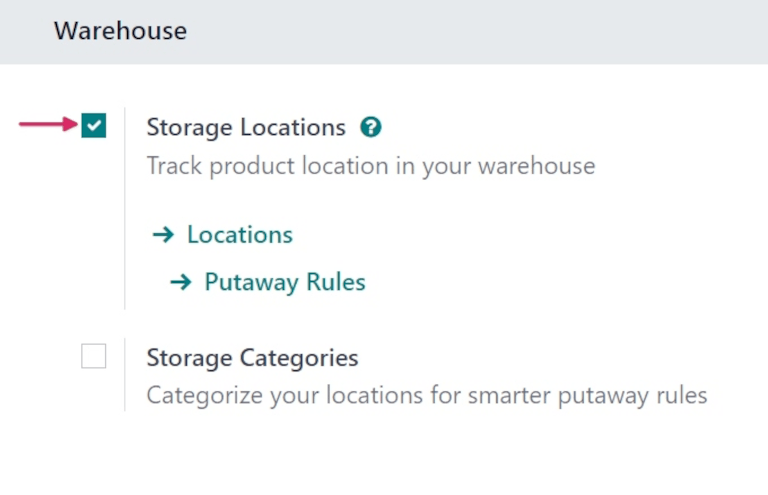Click the word 'warehouse' in the description

point(538,165)
